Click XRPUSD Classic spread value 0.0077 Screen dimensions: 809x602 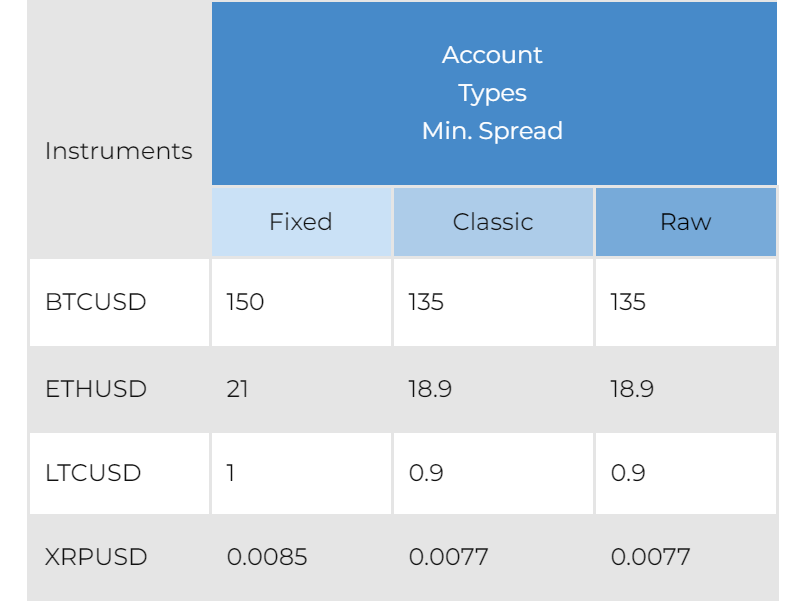(448, 557)
